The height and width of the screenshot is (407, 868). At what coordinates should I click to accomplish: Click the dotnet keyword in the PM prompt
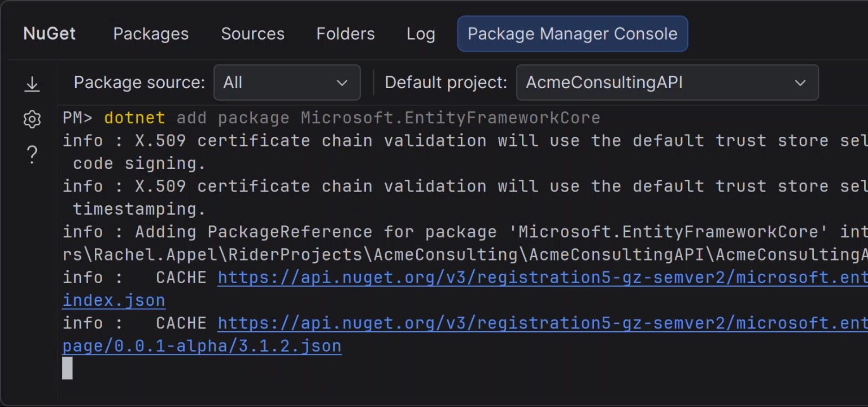click(134, 118)
